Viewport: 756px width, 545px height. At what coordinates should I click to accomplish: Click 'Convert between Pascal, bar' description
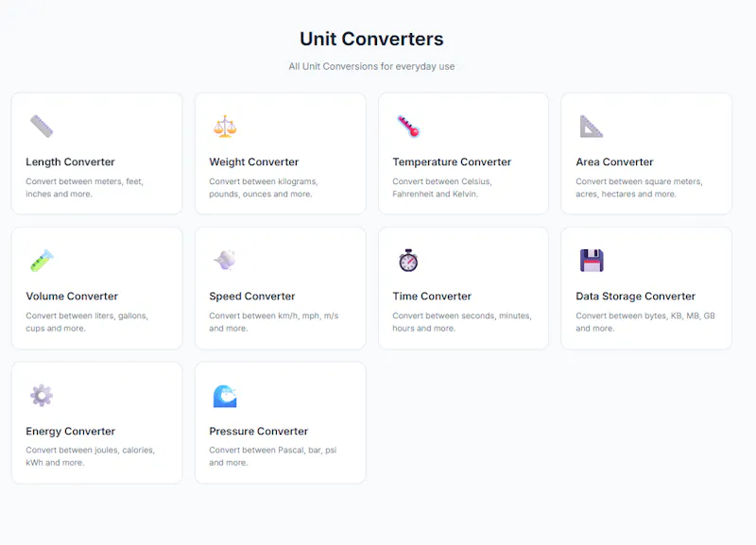point(273,456)
